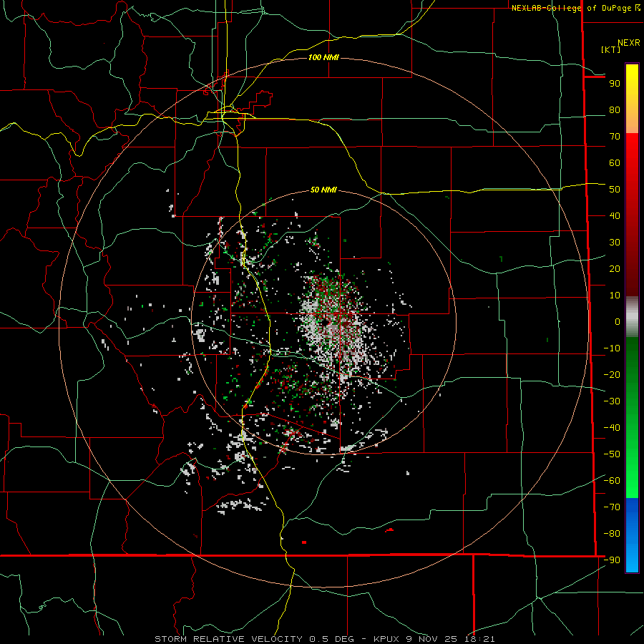Select the 70 value on the velocity scale
Viewport: 644px width, 644px height.
pyautogui.click(x=615, y=137)
